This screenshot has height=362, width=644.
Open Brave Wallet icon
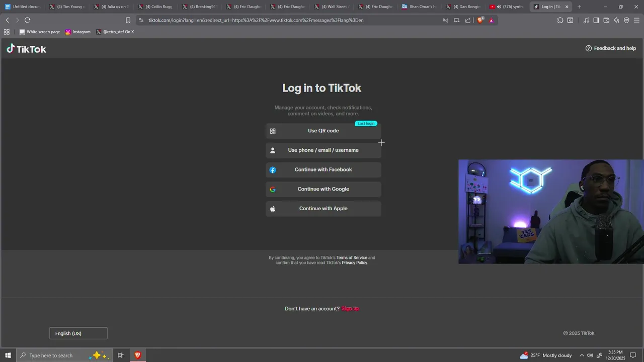(606, 20)
